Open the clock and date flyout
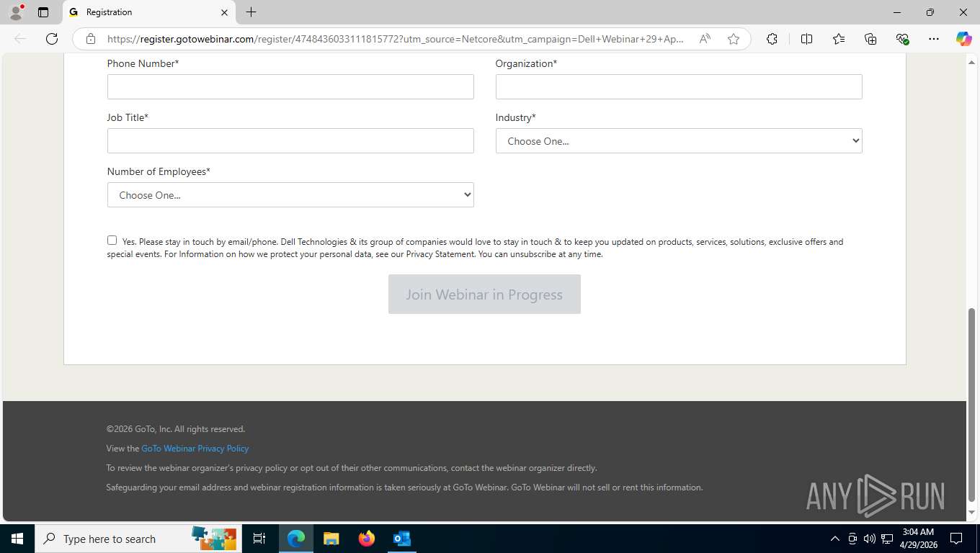The width and height of the screenshot is (980, 553). click(918, 539)
